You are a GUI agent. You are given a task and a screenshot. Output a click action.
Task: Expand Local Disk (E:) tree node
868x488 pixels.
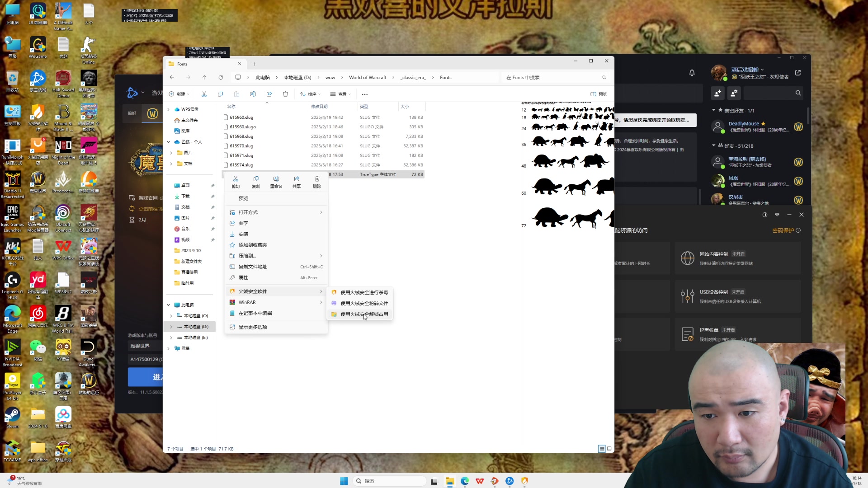[171, 338]
